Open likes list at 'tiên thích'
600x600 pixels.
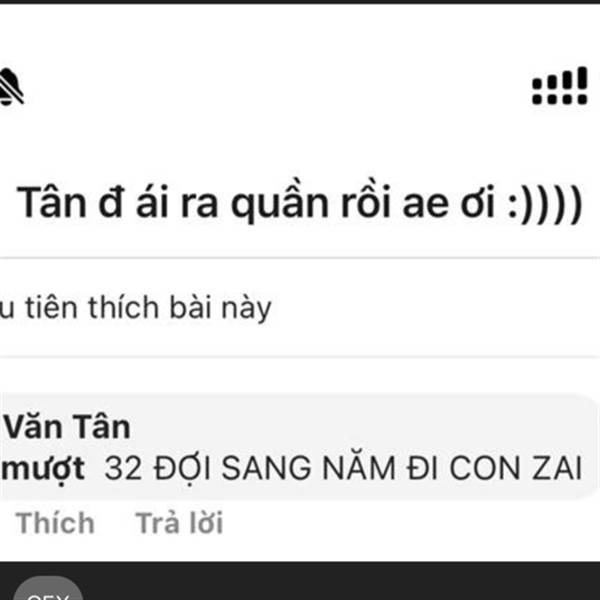click(x=92, y=308)
